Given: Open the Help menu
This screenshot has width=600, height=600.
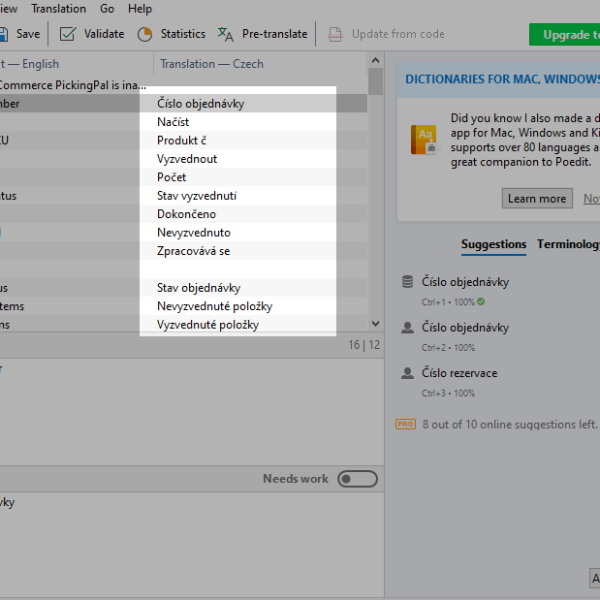Looking at the screenshot, I should click(140, 9).
